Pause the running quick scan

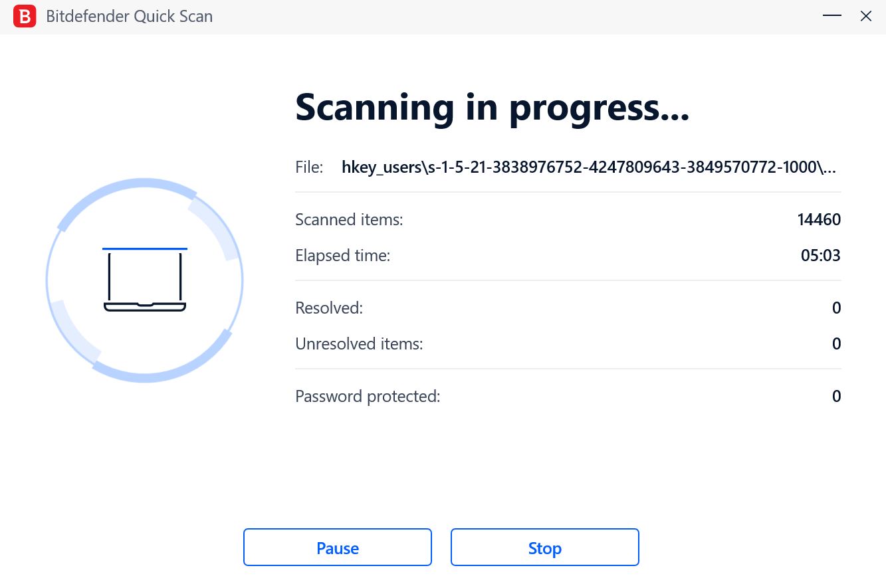tap(338, 547)
